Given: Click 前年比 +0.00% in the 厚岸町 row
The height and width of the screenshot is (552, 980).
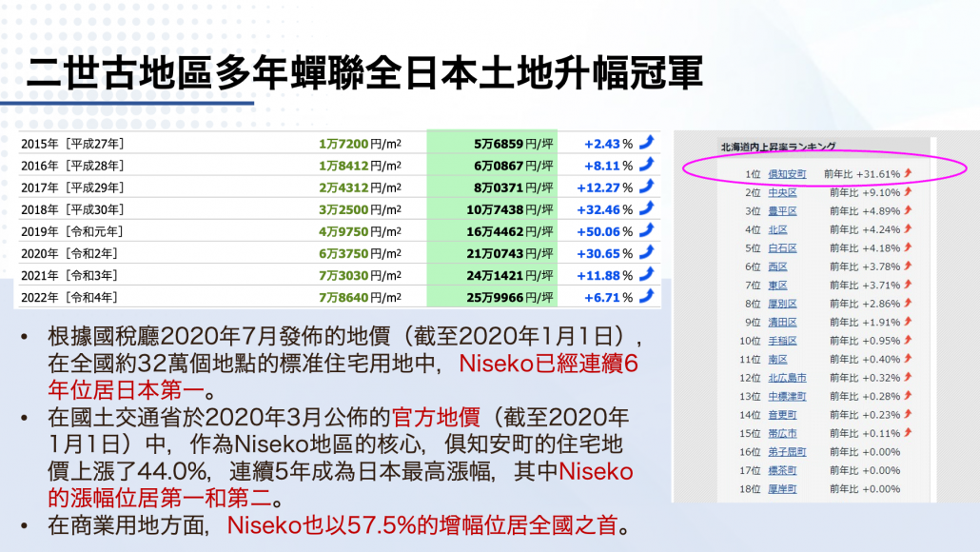Looking at the screenshot, I should (865, 489).
